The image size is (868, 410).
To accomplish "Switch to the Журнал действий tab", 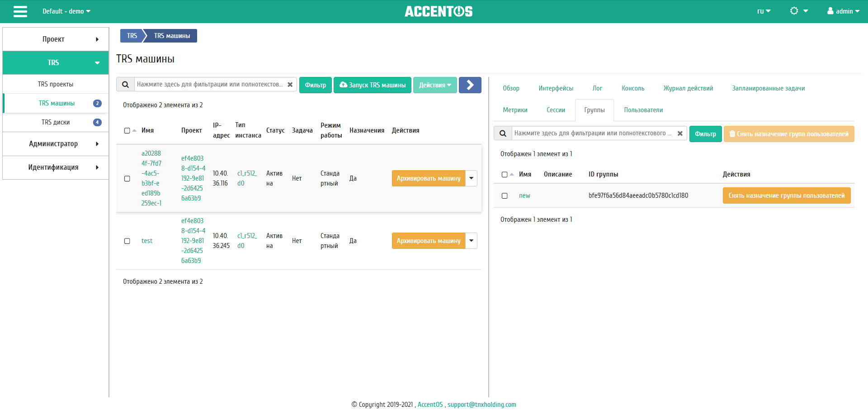I will [688, 88].
